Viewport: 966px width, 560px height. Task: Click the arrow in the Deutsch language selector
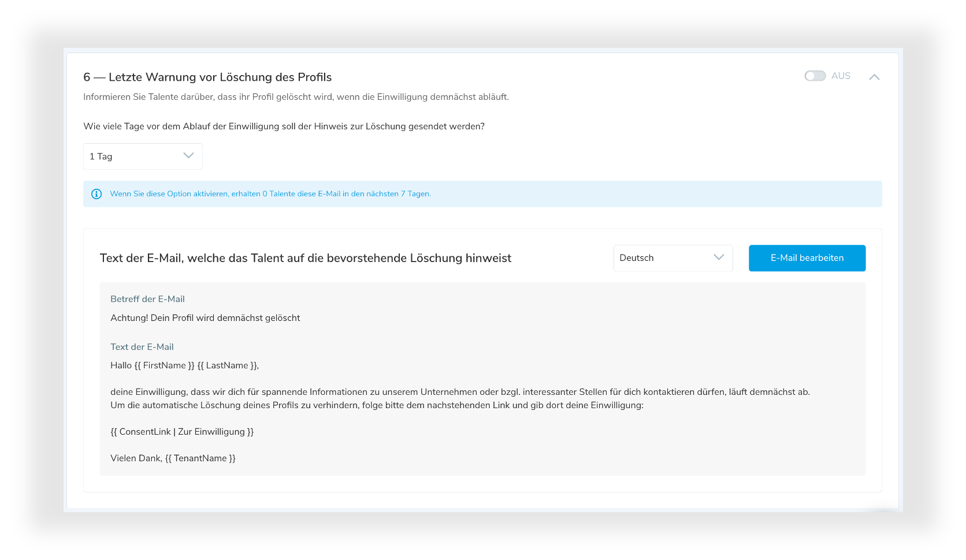[719, 257]
